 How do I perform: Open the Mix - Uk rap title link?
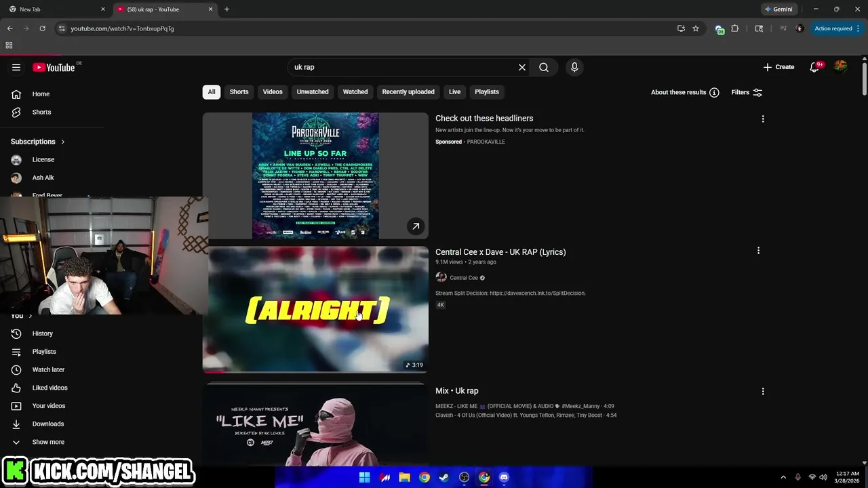457,390
